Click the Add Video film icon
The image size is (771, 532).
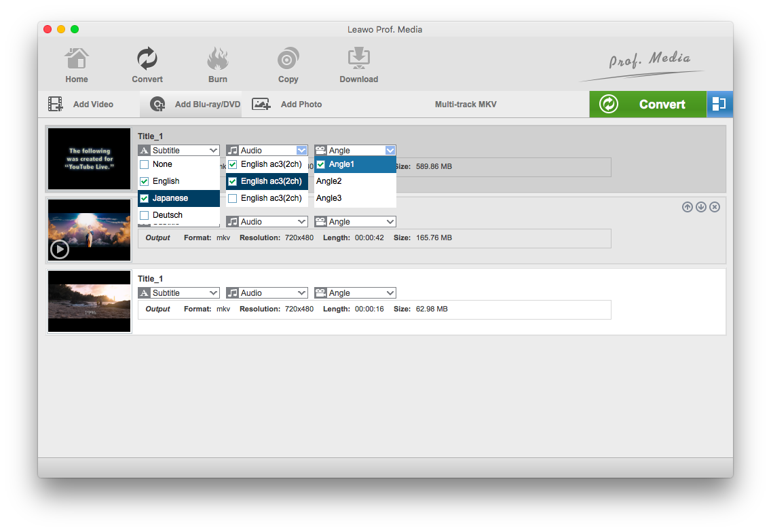(x=55, y=104)
